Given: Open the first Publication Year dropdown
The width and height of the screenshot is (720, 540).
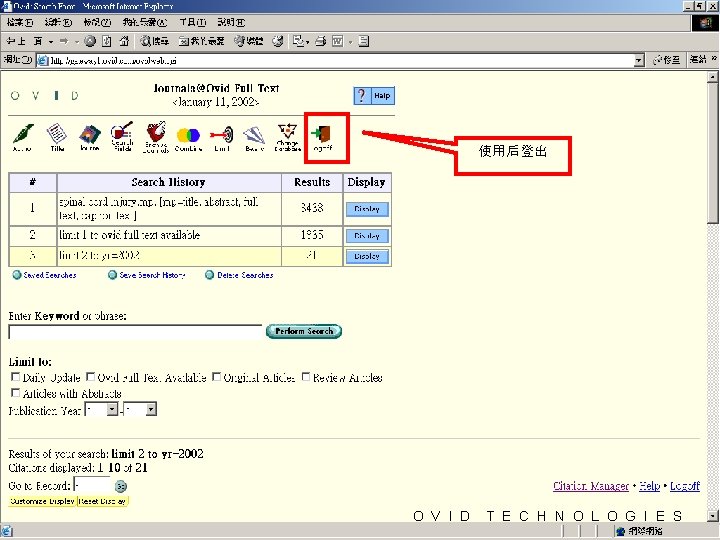Looking at the screenshot, I should click(112, 409).
